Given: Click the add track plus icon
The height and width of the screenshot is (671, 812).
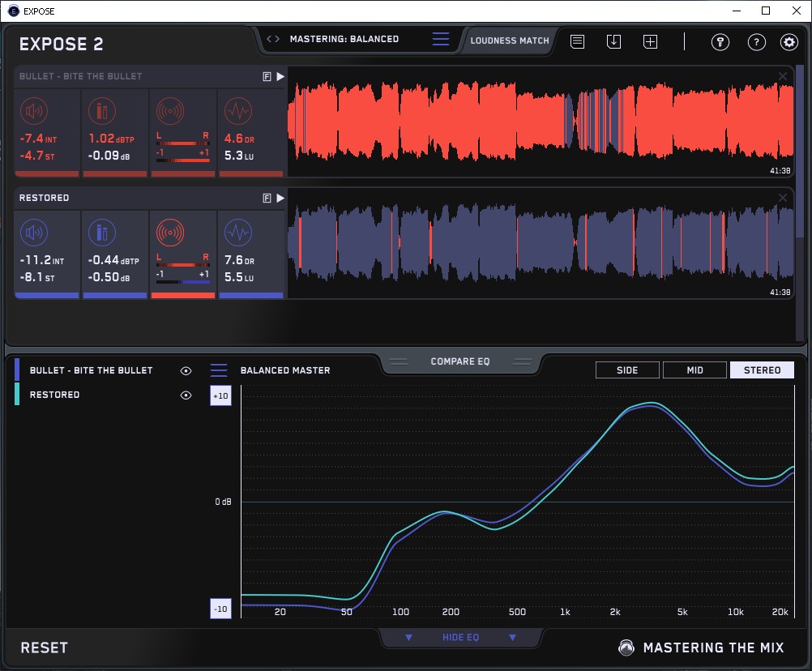Looking at the screenshot, I should (650, 41).
